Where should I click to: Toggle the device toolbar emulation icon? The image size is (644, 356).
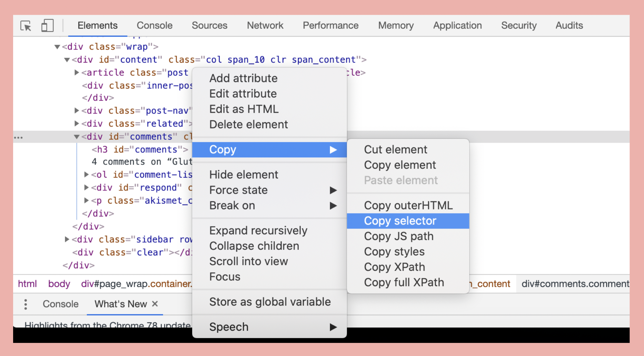pyautogui.click(x=47, y=26)
